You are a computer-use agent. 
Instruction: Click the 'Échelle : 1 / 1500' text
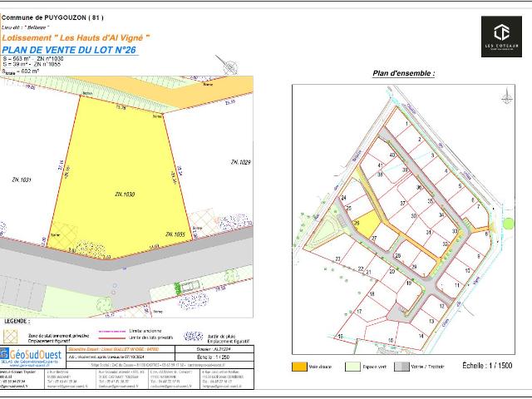click(487, 366)
